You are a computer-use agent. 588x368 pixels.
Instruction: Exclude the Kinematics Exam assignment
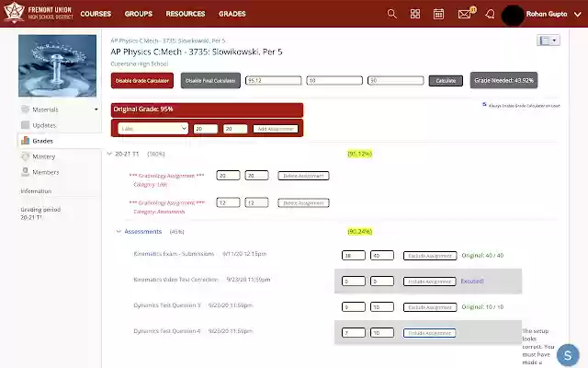pos(430,256)
